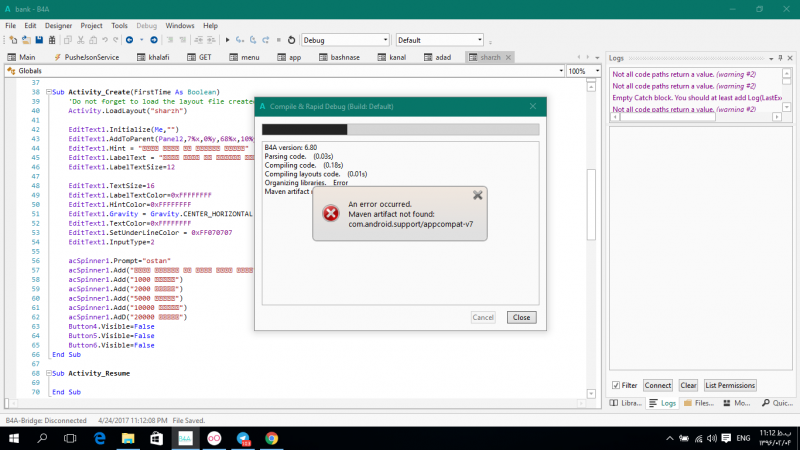
Task: Click the Save icon in the toolbar
Action: tap(39, 40)
